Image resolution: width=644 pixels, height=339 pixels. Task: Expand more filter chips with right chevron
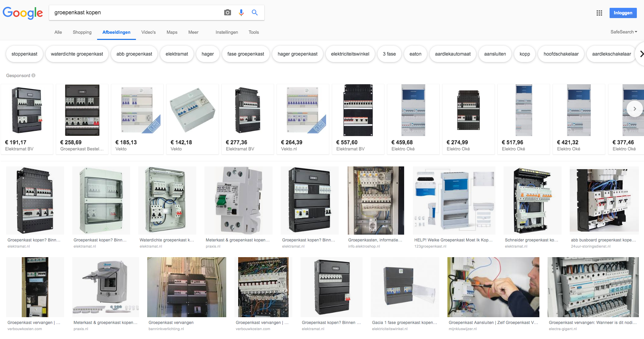(641, 54)
